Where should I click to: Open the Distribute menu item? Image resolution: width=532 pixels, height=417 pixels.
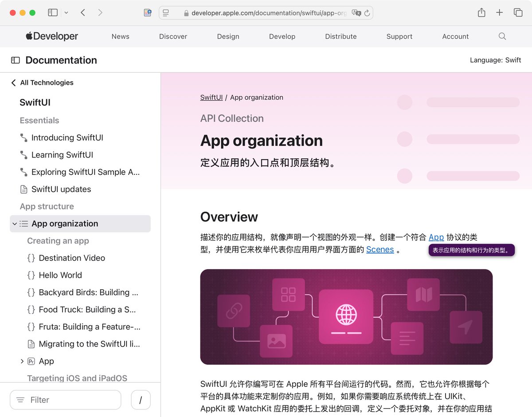click(341, 36)
